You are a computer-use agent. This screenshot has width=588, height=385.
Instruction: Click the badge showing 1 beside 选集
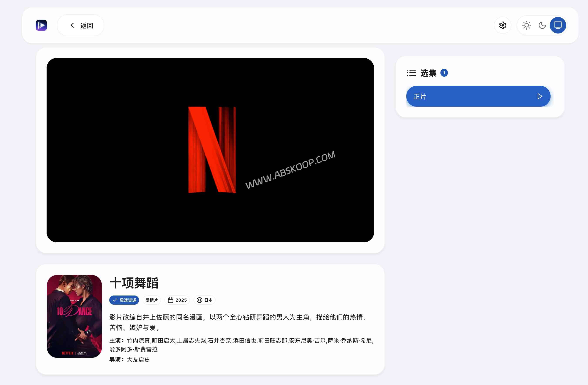(444, 73)
